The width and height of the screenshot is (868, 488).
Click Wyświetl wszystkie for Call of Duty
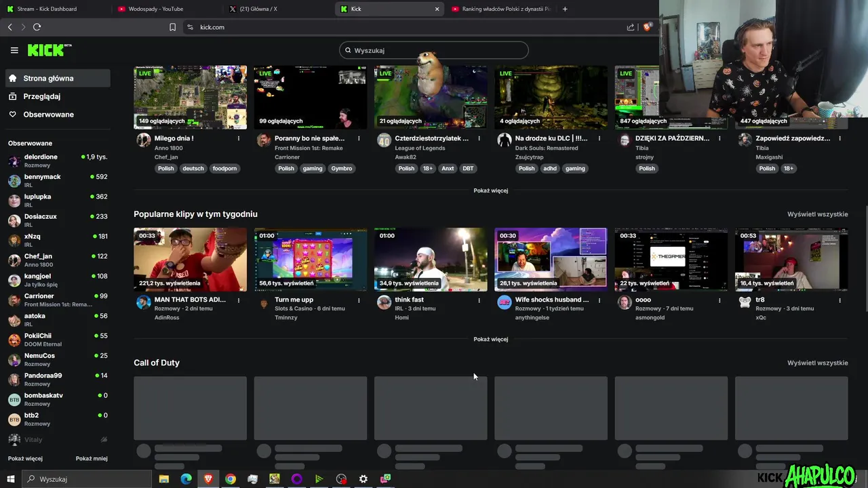coord(817,363)
